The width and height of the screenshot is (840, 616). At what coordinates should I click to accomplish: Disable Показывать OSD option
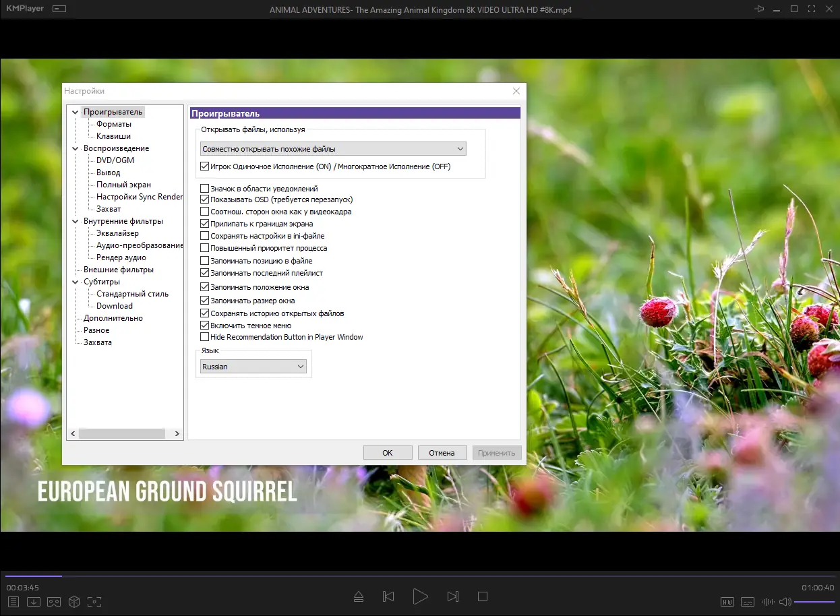pos(205,199)
